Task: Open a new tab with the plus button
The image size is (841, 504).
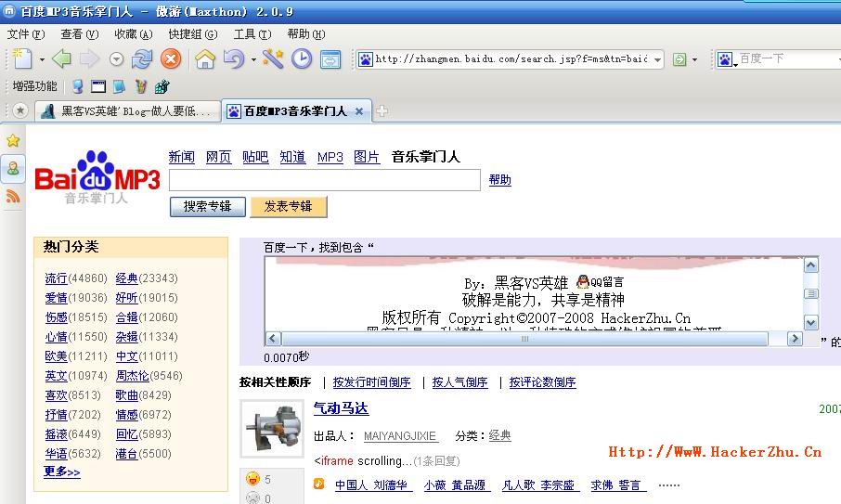Action: click(x=382, y=111)
